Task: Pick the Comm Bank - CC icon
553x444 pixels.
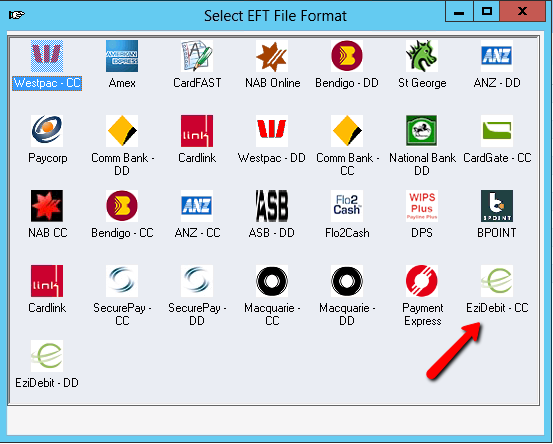Action: (347, 131)
